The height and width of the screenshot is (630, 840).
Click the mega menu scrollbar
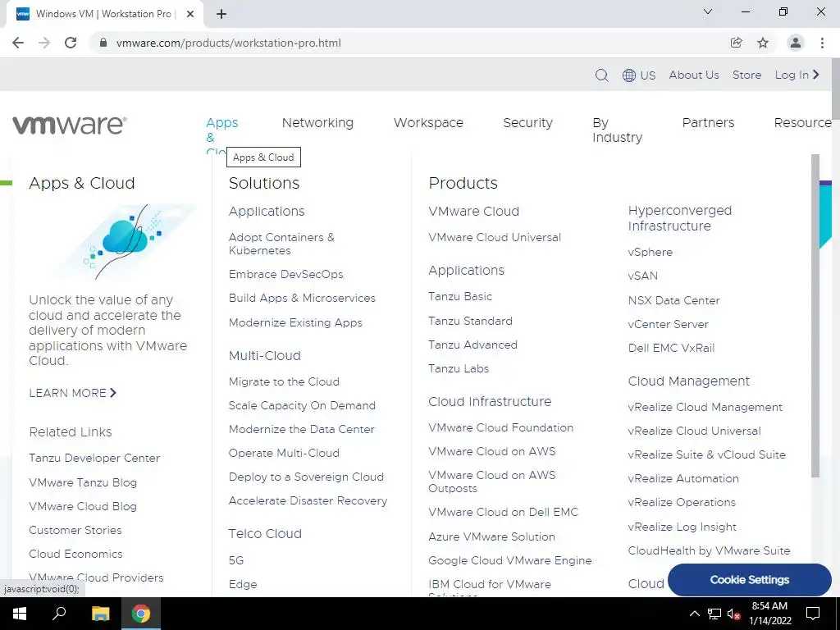point(815,316)
